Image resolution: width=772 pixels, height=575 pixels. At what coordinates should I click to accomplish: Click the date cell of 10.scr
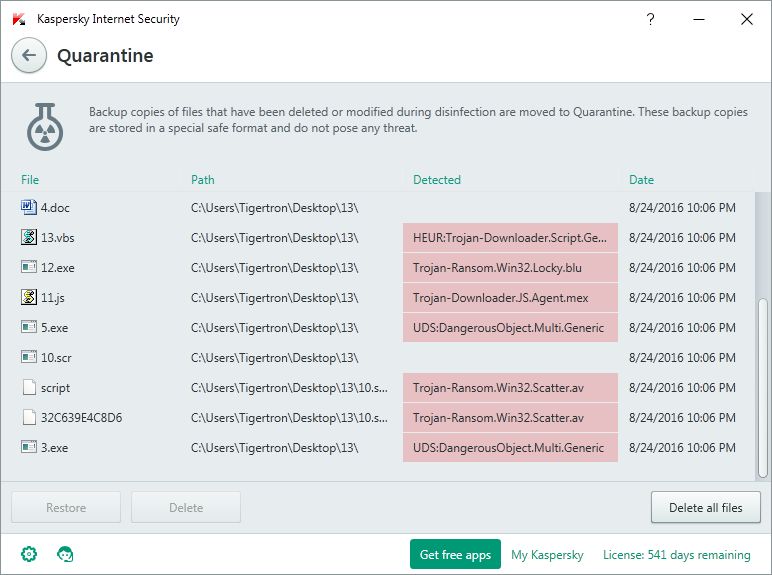point(682,358)
